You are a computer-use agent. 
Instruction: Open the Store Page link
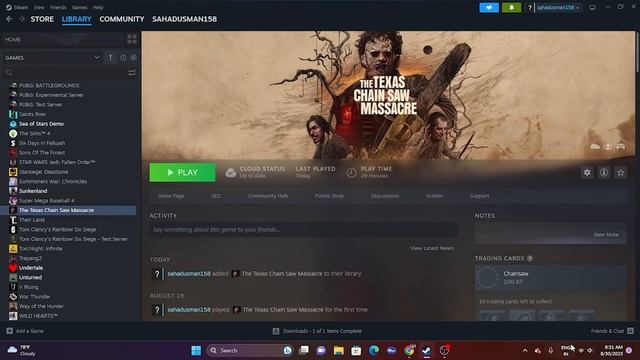tap(171, 196)
